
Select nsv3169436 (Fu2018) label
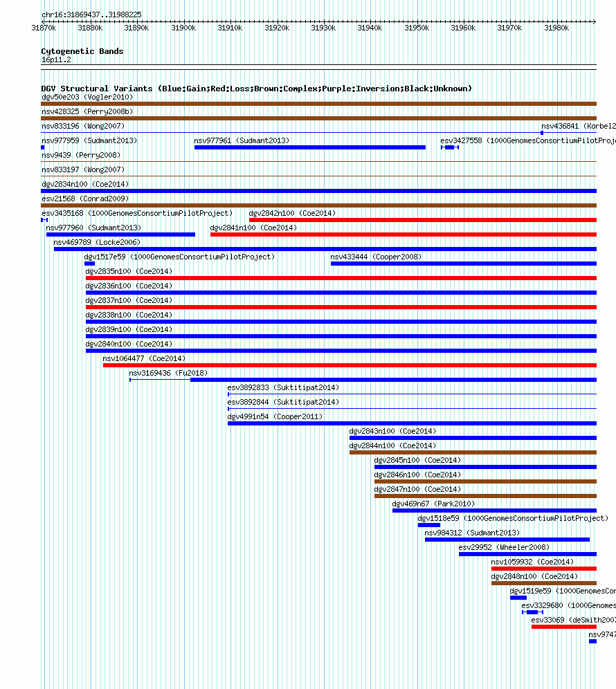point(168,373)
